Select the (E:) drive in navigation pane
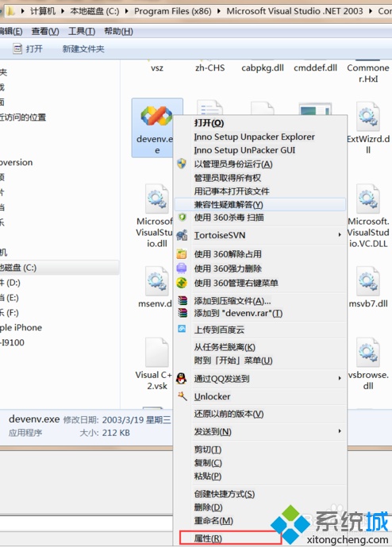The height and width of the screenshot is (548, 392). [x=9, y=297]
